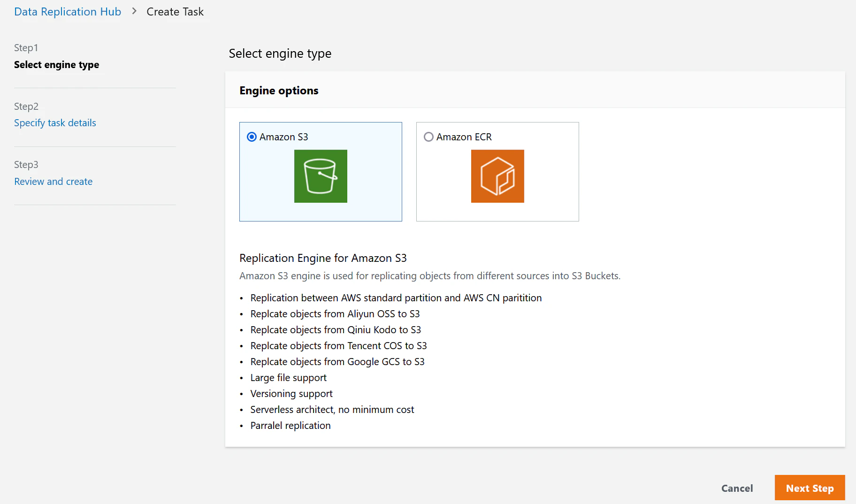Click the Qiniu Kodo to S3 bullet
This screenshot has width=856, height=504.
click(x=336, y=330)
